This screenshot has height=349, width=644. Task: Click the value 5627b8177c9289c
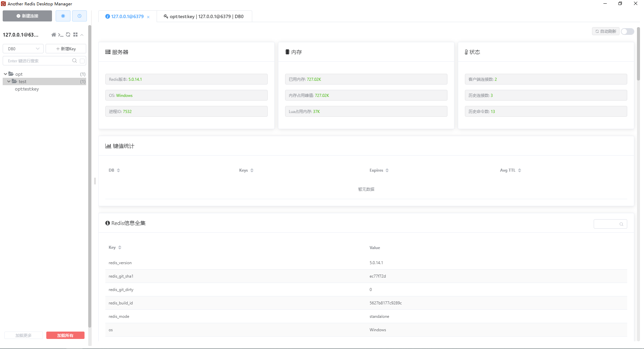[x=386, y=303]
